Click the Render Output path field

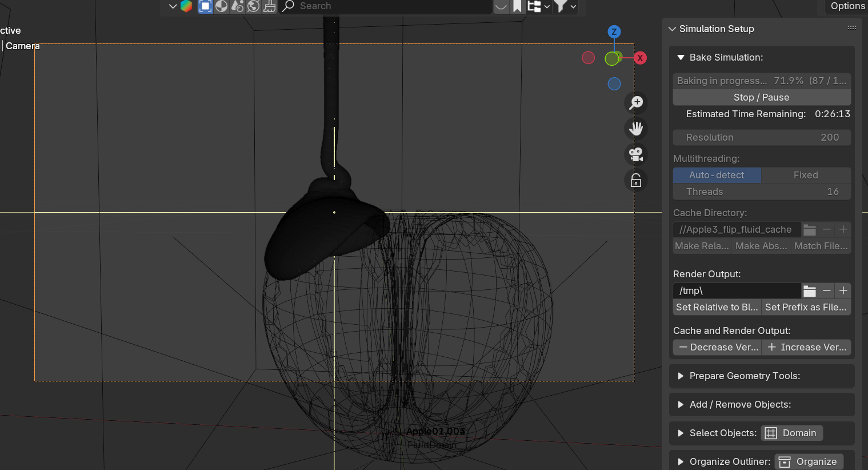point(736,291)
